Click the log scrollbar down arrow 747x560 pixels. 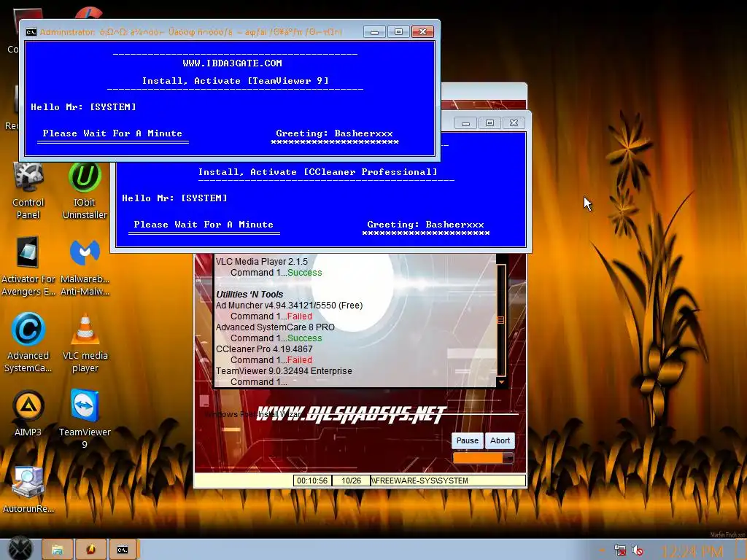[x=501, y=382]
